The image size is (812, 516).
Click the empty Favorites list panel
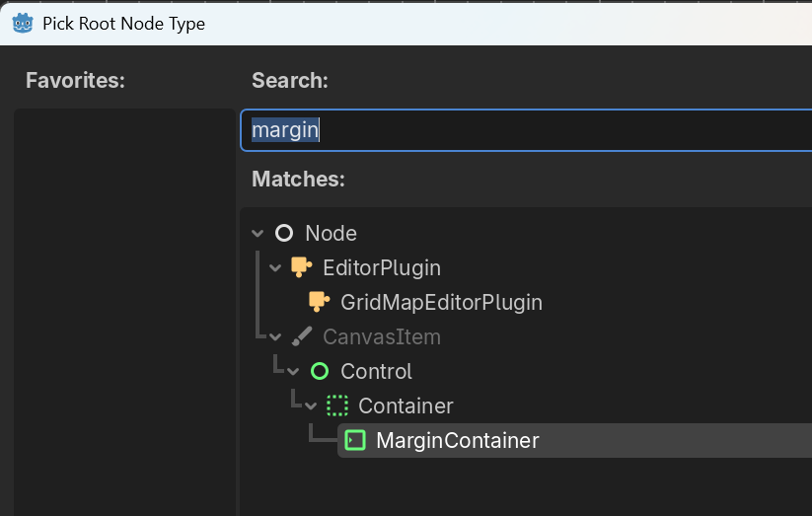(x=124, y=312)
